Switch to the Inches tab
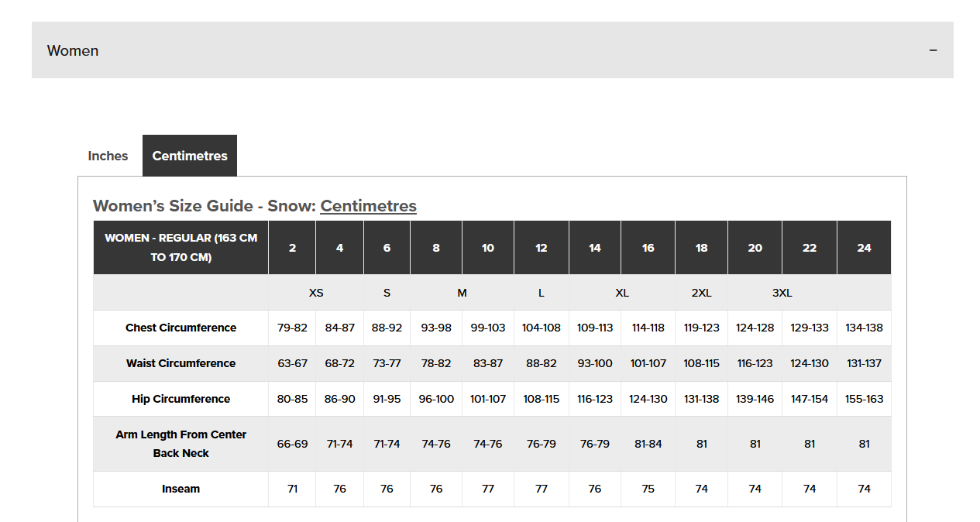 pyautogui.click(x=108, y=156)
